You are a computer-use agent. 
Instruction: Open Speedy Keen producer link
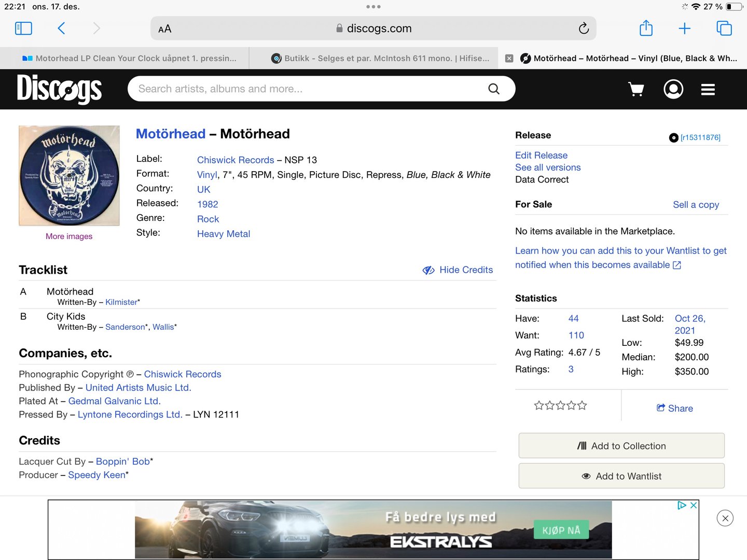click(97, 475)
